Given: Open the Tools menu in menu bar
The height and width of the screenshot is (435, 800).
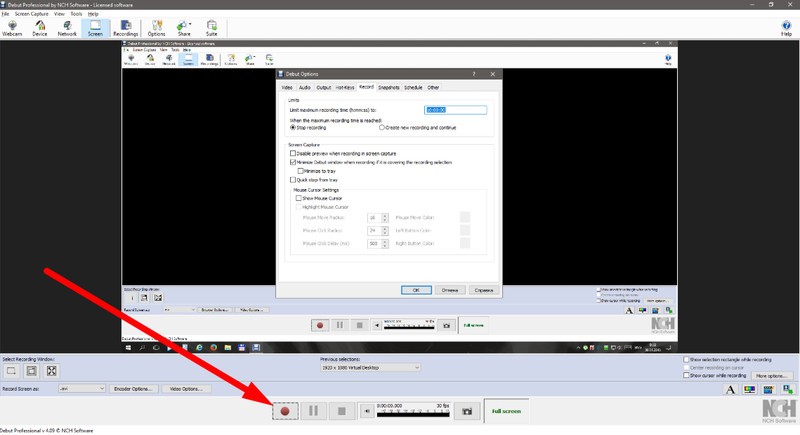Looking at the screenshot, I should pos(76,14).
